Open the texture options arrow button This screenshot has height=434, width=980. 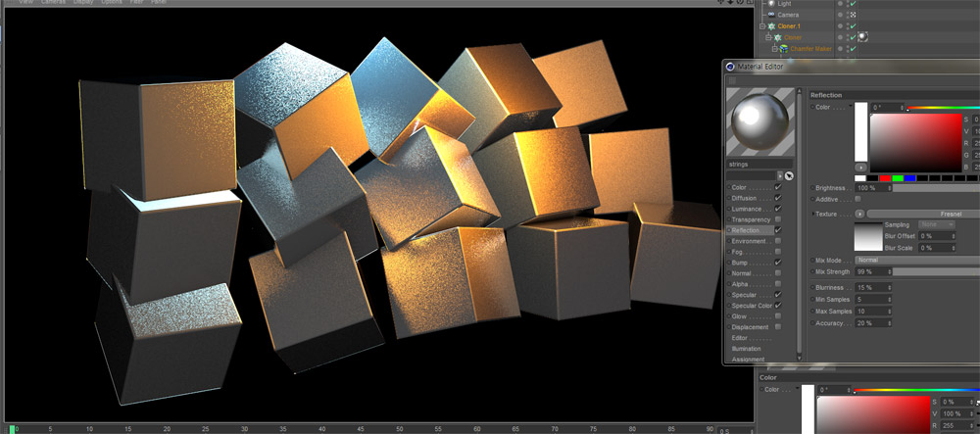[860, 213]
